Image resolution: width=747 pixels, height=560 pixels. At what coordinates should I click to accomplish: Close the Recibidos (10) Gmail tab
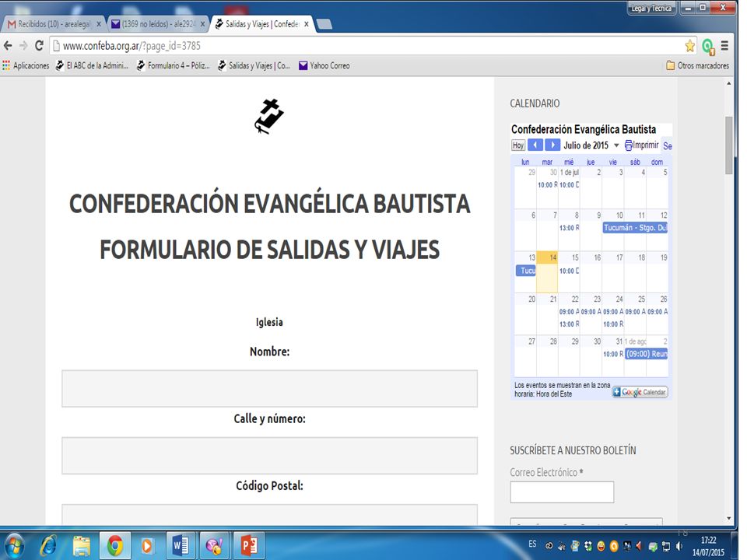pos(99,24)
